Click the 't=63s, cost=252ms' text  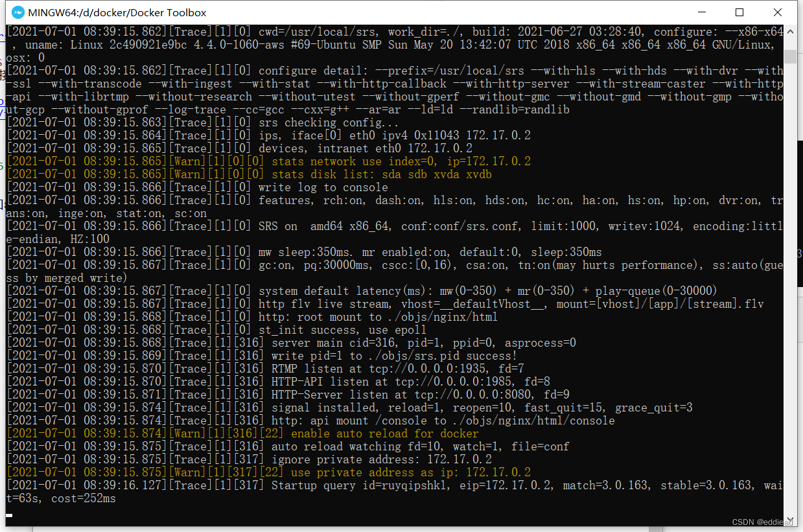point(61,498)
